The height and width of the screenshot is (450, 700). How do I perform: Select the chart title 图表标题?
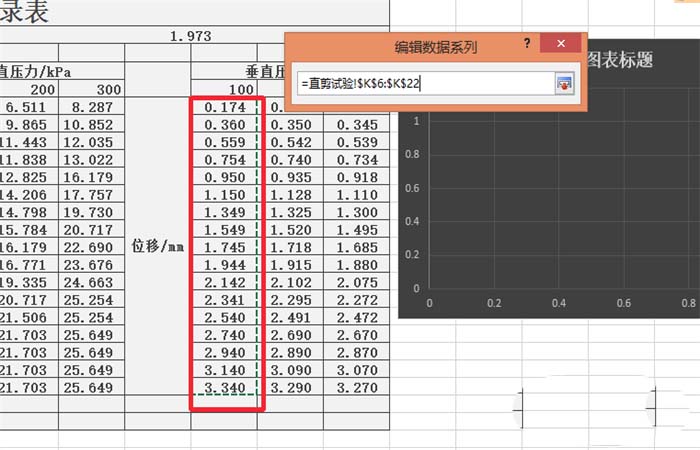620,60
